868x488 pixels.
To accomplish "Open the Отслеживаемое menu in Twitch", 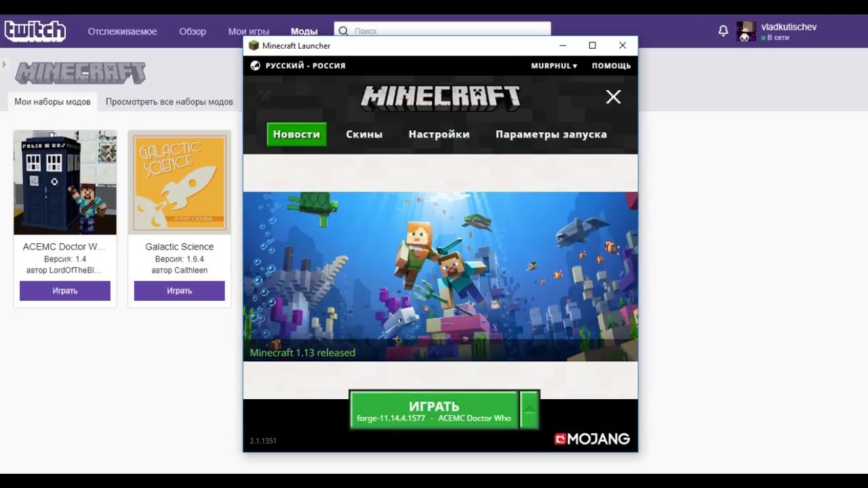I will click(x=122, y=31).
